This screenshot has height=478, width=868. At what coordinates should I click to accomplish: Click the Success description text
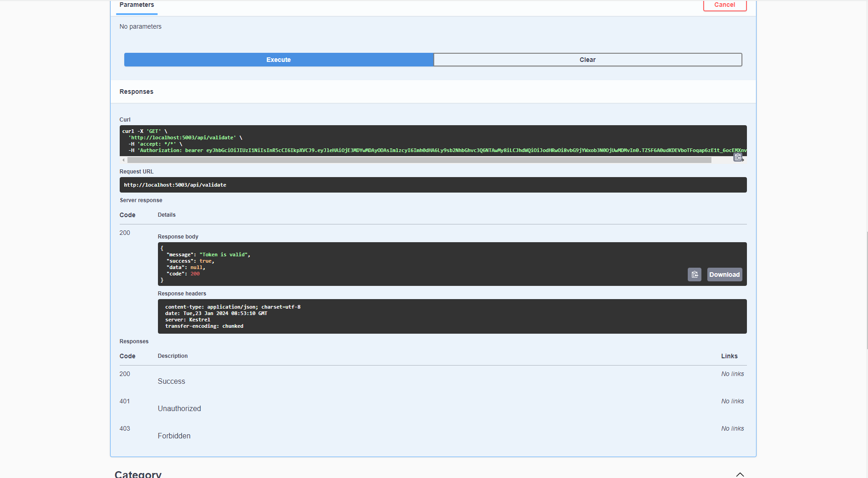click(x=171, y=381)
